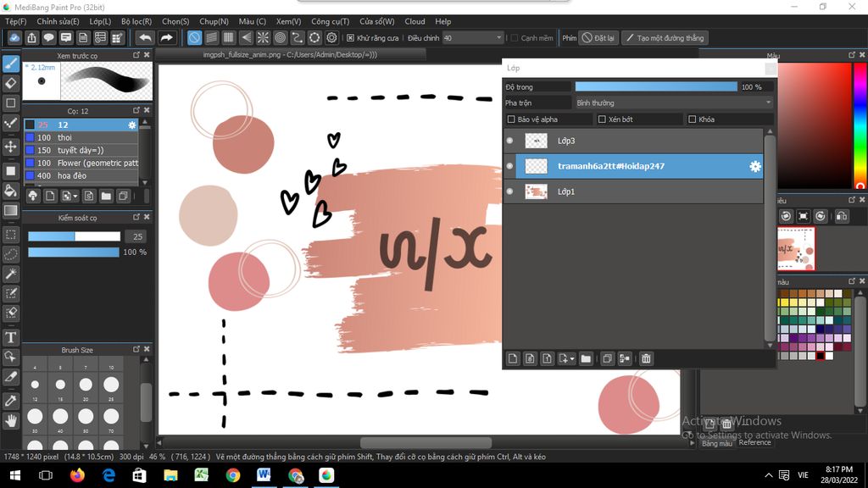Switch to Reference tab
The height and width of the screenshot is (488, 868).
[x=754, y=442]
